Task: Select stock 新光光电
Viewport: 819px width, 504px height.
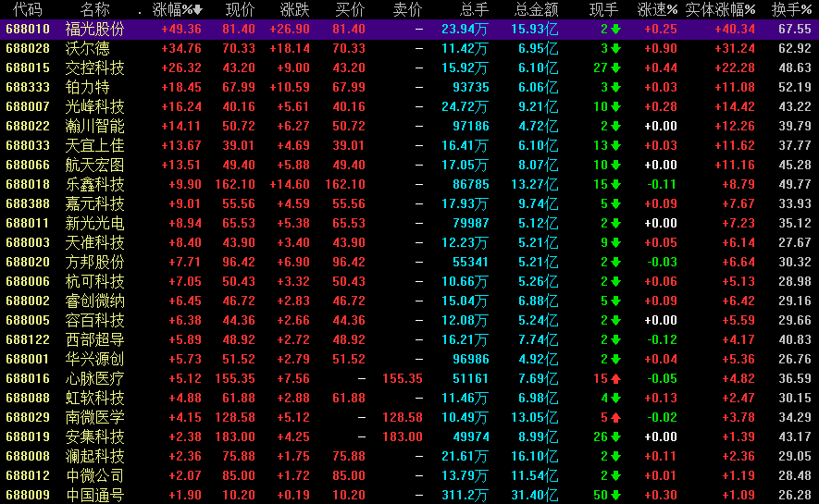Action: click(95, 223)
